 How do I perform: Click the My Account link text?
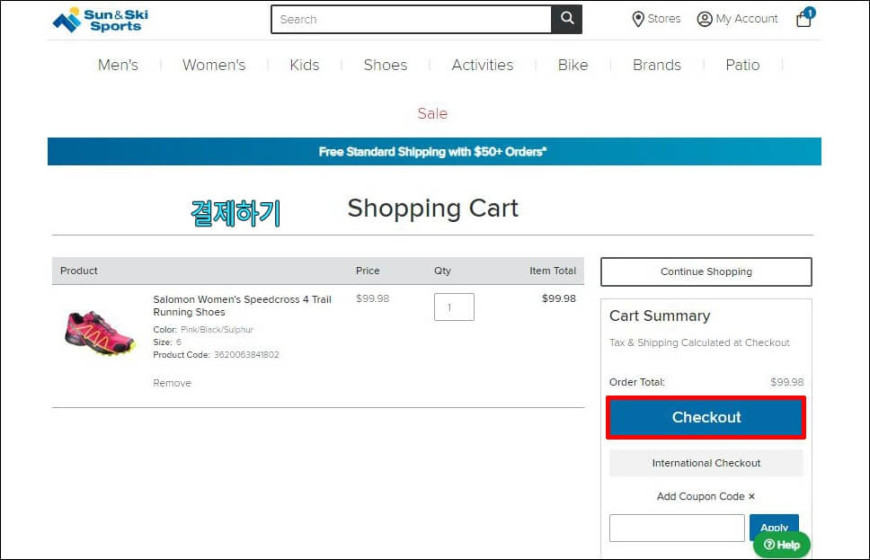746,19
